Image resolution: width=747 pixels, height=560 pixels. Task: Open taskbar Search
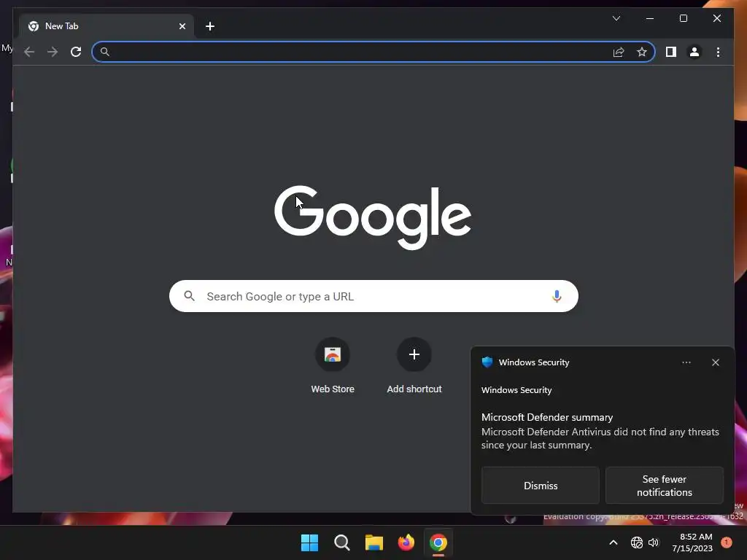tap(341, 542)
